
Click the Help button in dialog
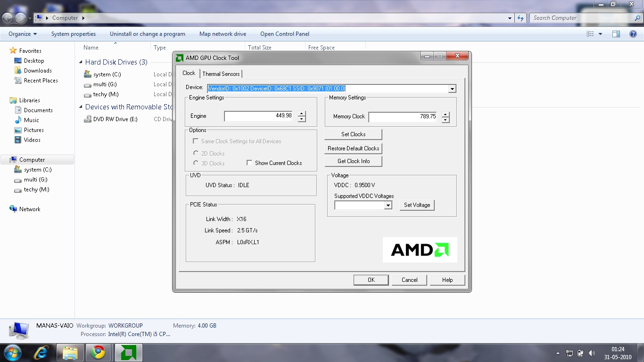pos(447,280)
